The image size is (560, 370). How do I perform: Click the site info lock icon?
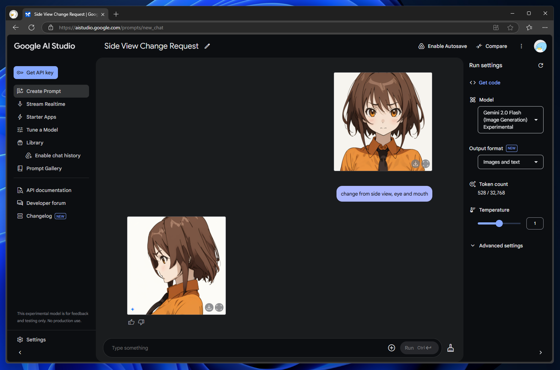(x=51, y=28)
